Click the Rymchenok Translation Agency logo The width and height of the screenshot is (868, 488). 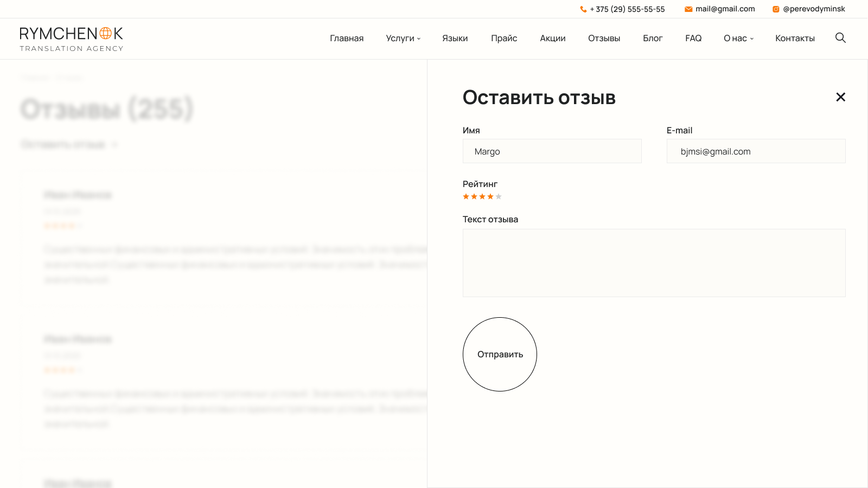pos(71,39)
